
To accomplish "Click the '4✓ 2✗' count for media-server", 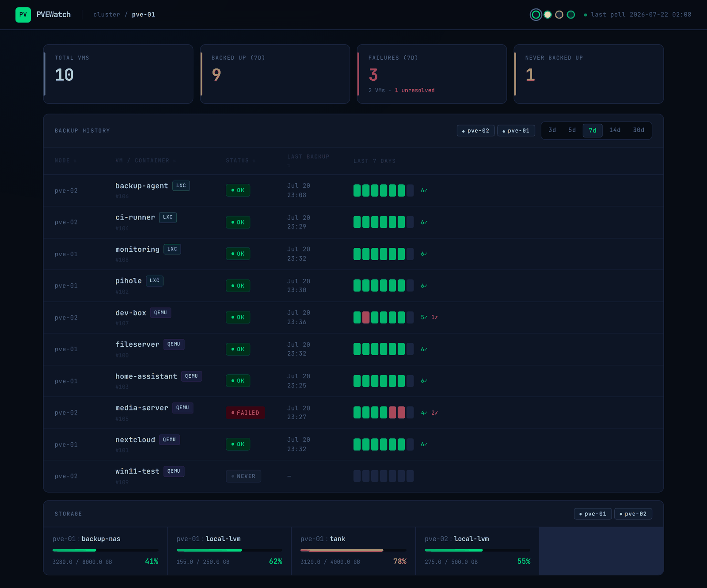I will (x=429, y=413).
